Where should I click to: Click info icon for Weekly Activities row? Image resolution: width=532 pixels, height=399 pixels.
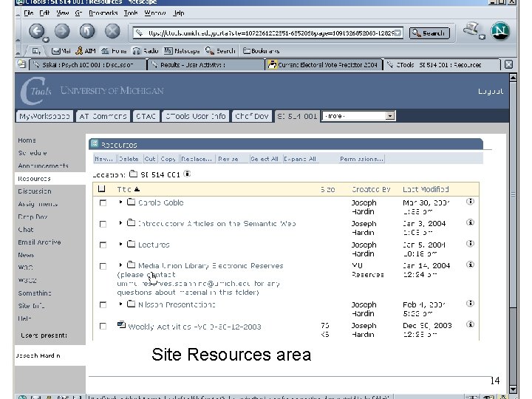pyautogui.click(x=470, y=324)
